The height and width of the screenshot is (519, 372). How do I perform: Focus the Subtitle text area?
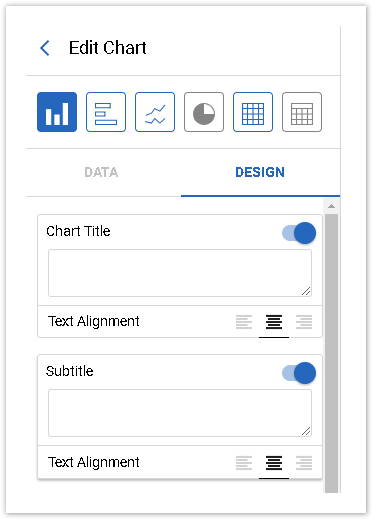(180, 413)
